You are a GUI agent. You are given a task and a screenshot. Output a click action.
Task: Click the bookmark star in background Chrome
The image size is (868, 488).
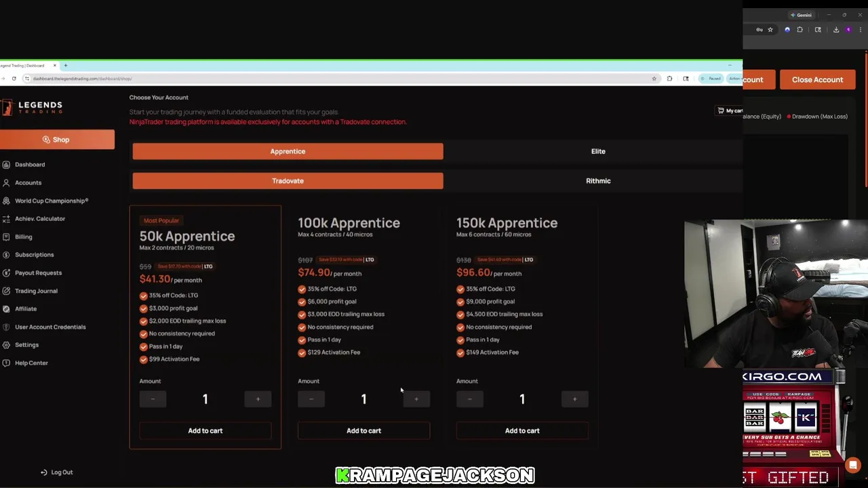(x=770, y=30)
